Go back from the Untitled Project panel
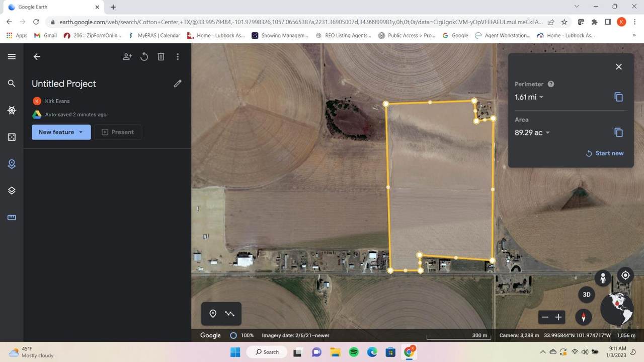644x362 pixels. tap(37, 57)
